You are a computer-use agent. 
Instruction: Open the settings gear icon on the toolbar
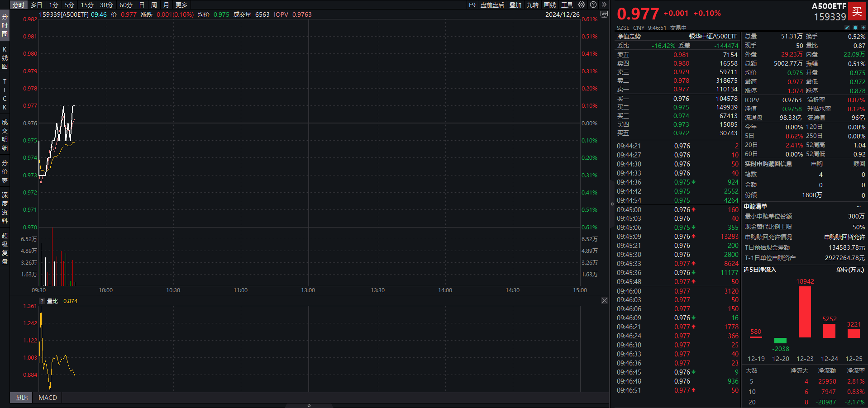point(582,5)
